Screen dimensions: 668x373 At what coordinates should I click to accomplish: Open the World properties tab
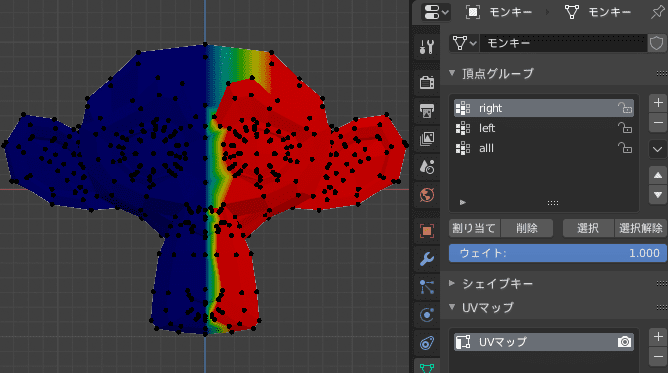[x=426, y=195]
